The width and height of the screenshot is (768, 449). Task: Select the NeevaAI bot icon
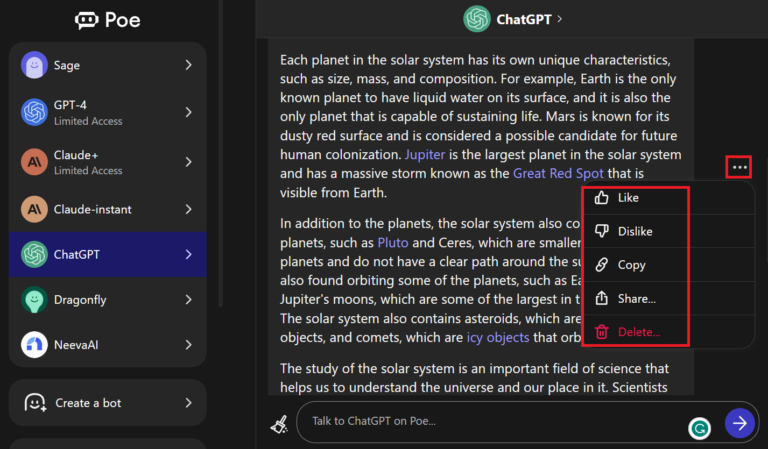[x=34, y=345]
